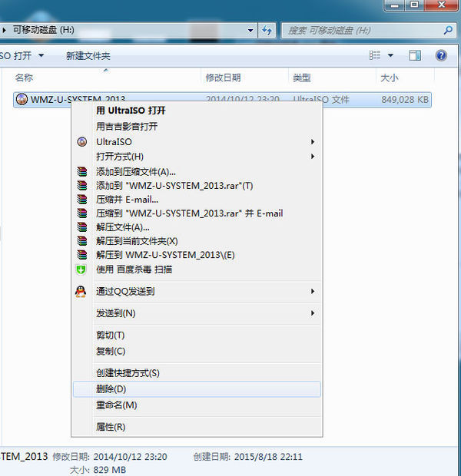Expand the 打开方式(H) submenu arrow
Image resolution: width=461 pixels, height=476 pixels.
[313, 157]
